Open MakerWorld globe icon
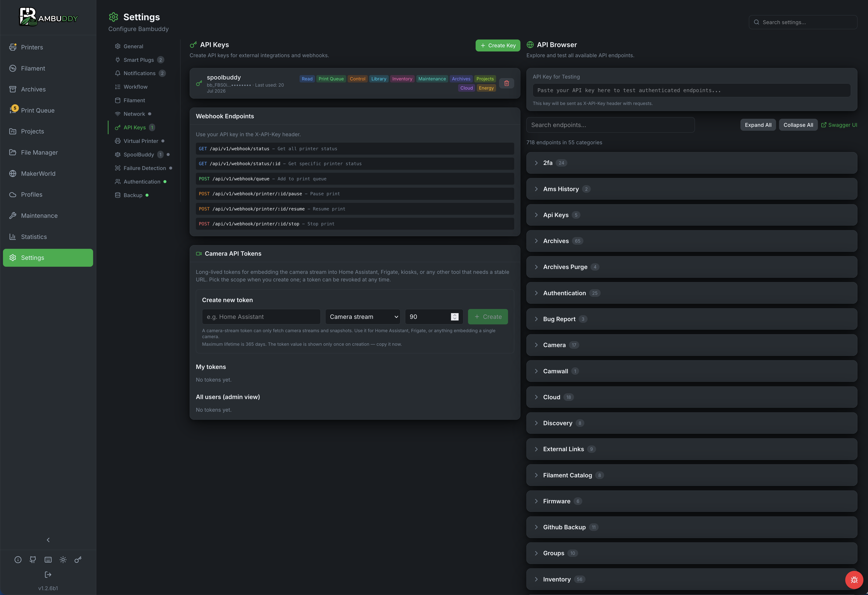Image resolution: width=868 pixels, height=595 pixels. (13, 174)
